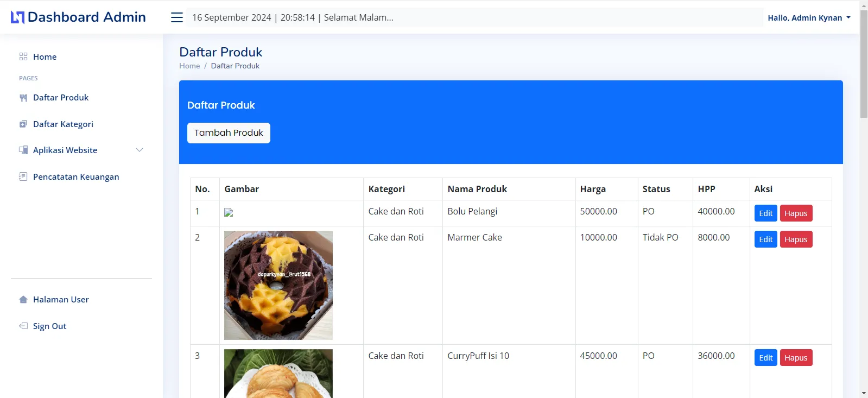This screenshot has width=868, height=398.
Task: Click the page vertical scrollbar thumb
Action: point(864,64)
